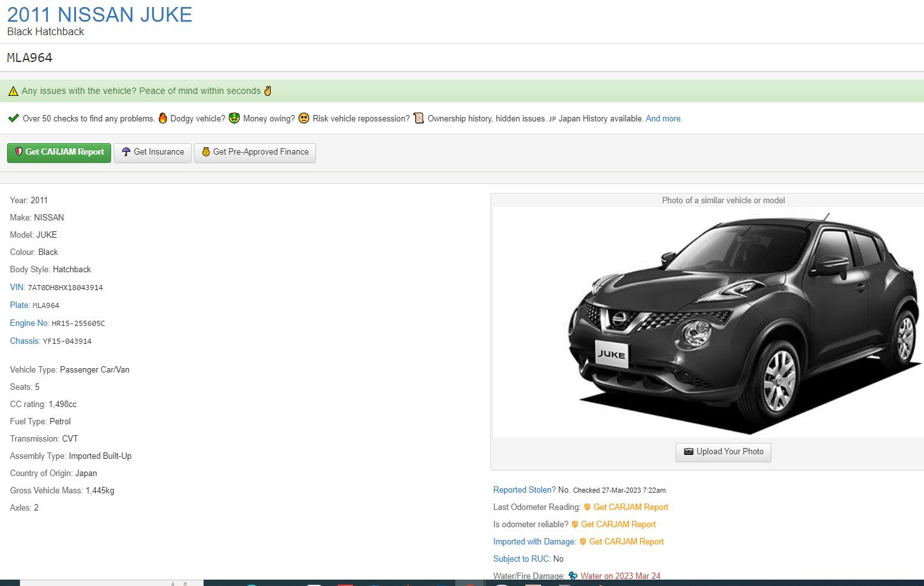The height and width of the screenshot is (586, 924).
Task: Click the camera icon on Upload Your Photo
Action: (688, 452)
